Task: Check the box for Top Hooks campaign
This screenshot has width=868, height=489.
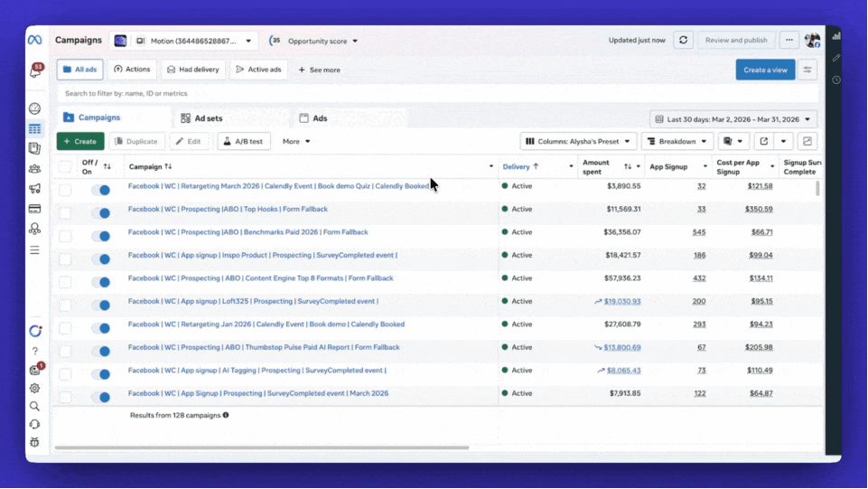Action: click(65, 212)
